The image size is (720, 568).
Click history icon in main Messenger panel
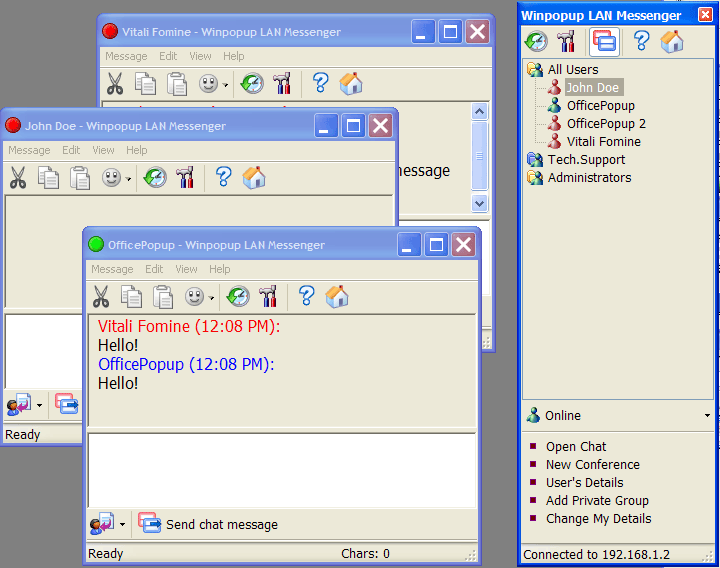(x=536, y=41)
